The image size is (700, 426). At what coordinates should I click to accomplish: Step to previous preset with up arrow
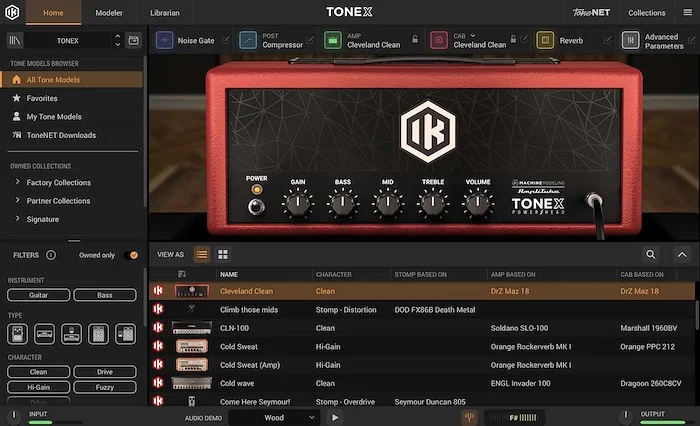click(117, 36)
